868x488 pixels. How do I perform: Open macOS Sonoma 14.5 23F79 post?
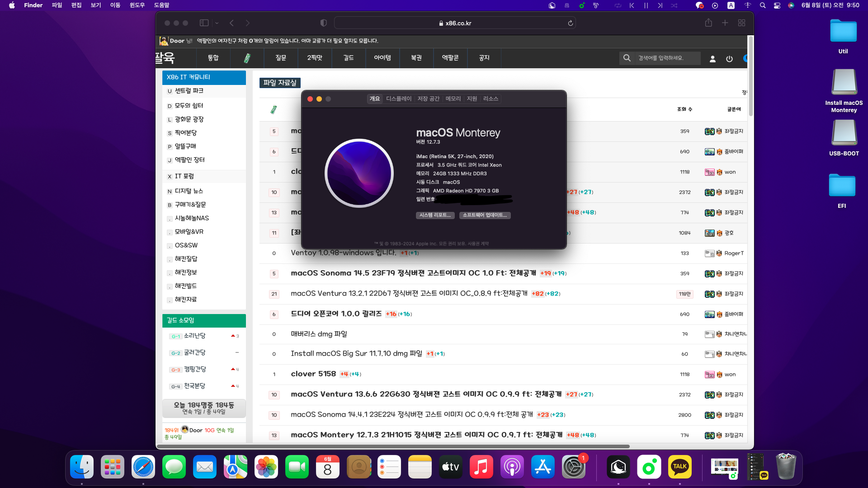tap(413, 273)
